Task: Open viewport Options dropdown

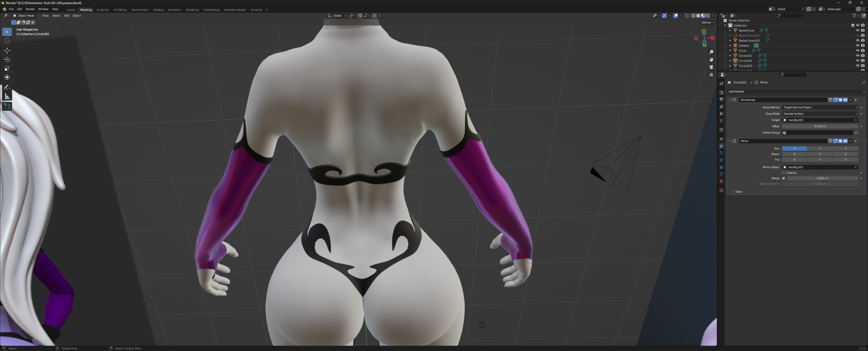Action: [x=708, y=22]
